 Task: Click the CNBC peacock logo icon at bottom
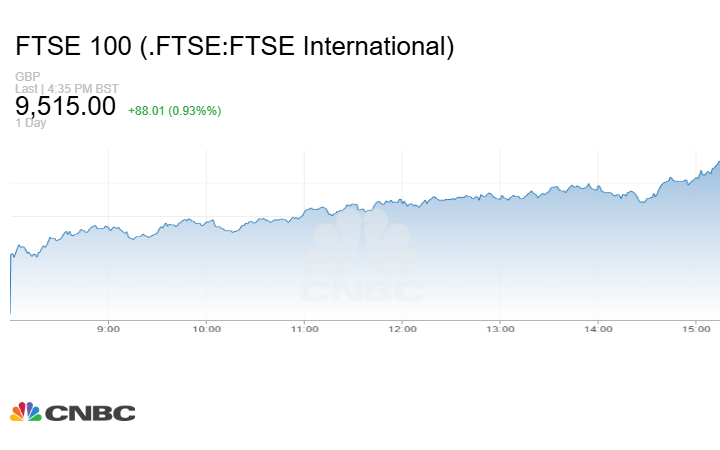(x=26, y=411)
